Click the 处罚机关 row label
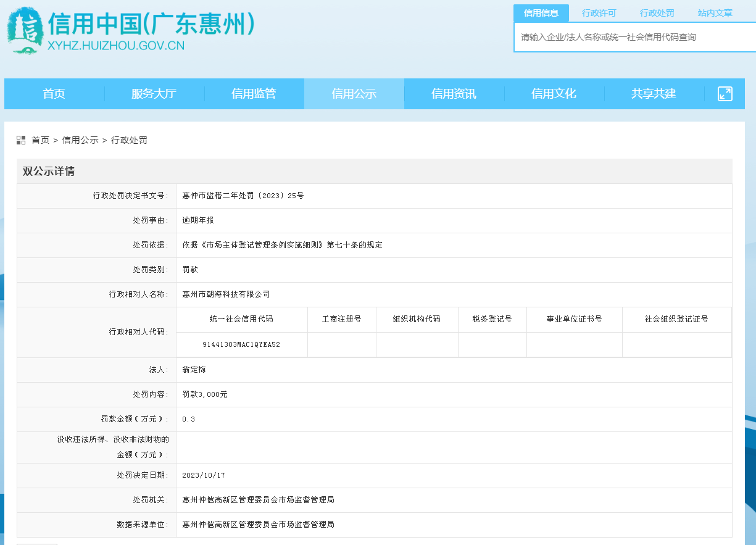 tap(151, 500)
